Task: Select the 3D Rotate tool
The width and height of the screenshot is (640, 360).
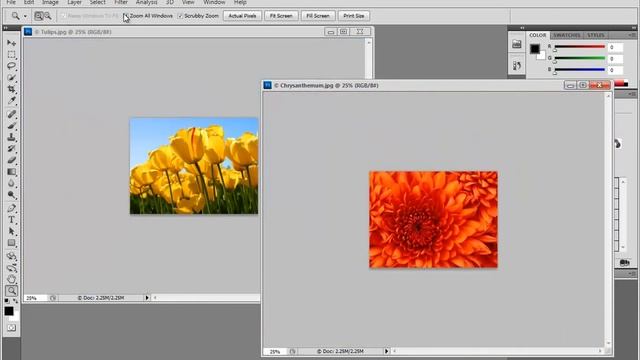Action: pos(11,256)
